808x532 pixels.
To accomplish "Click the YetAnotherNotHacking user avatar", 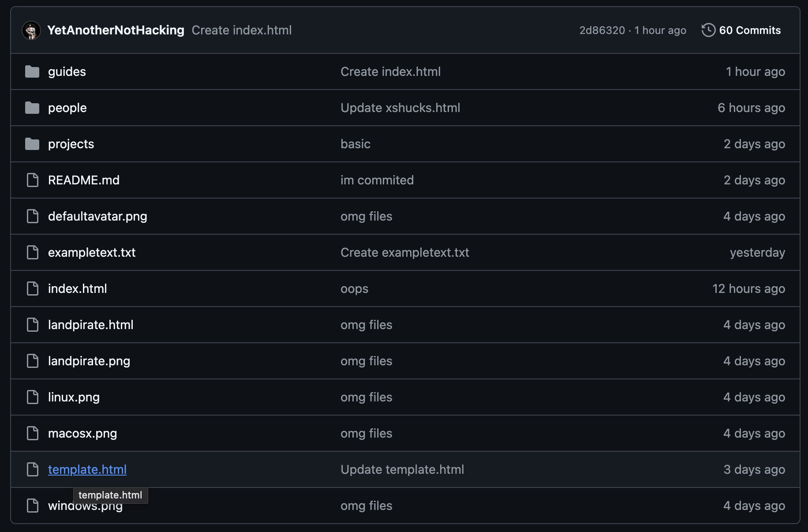I will (31, 30).
